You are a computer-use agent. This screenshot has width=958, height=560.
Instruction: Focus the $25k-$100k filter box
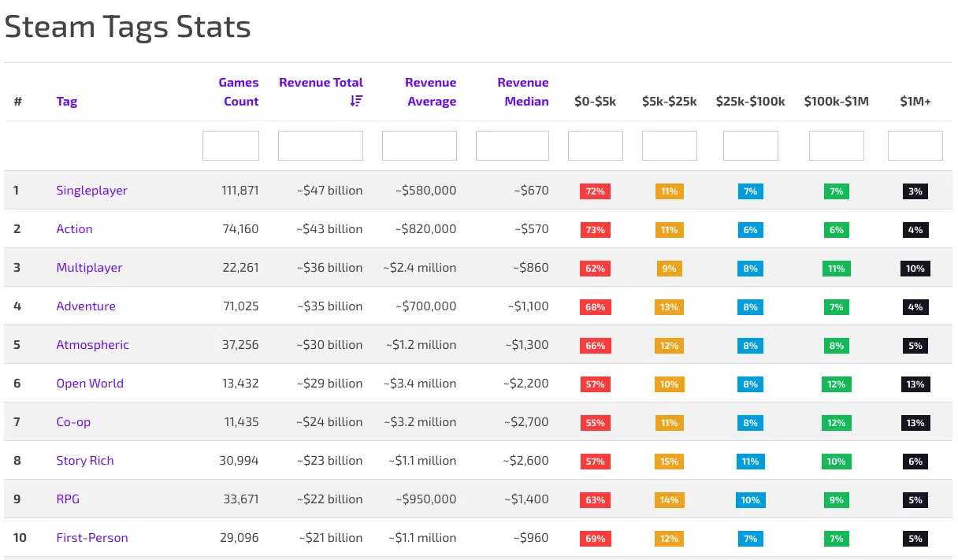pyautogui.click(x=751, y=146)
